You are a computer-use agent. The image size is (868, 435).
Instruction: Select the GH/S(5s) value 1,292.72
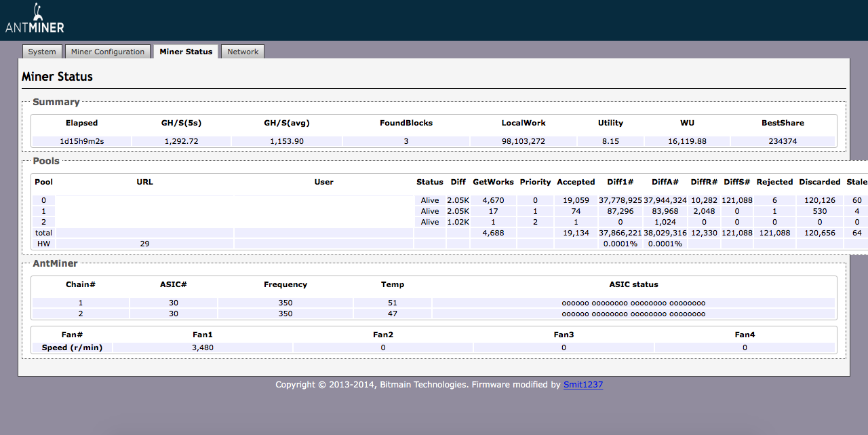coord(181,141)
